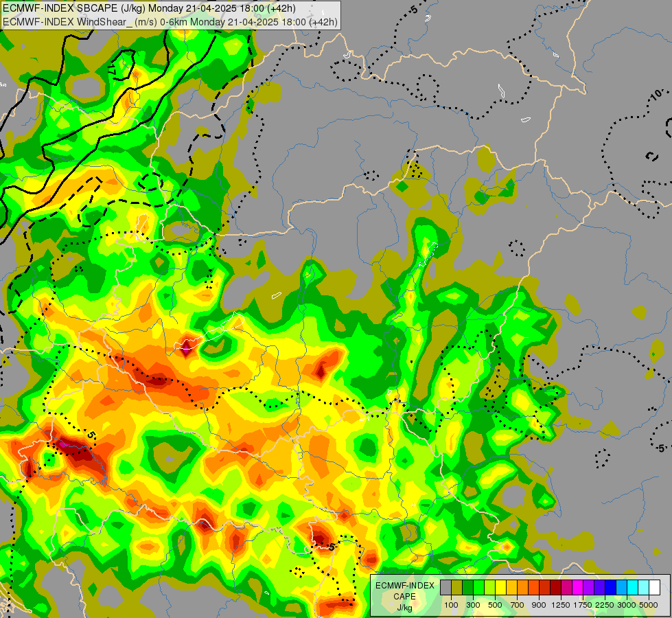
Task: Click the 10 wind shear contour label
Action: point(657,95)
